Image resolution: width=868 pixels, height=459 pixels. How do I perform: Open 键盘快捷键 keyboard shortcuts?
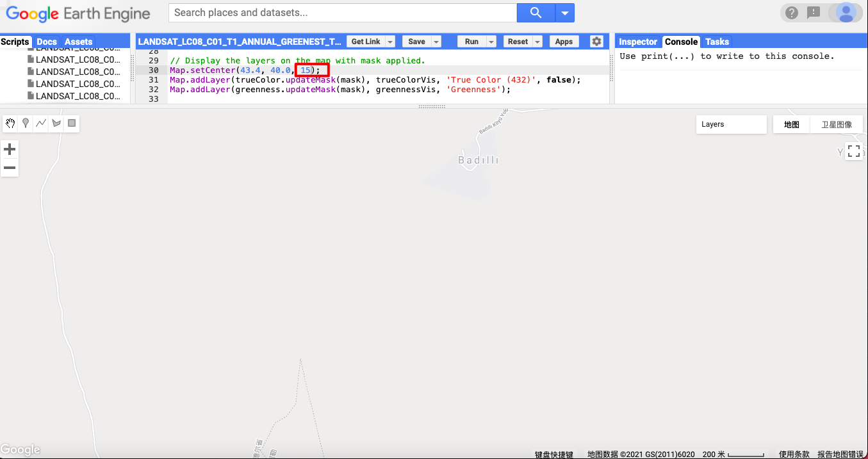[554, 455]
